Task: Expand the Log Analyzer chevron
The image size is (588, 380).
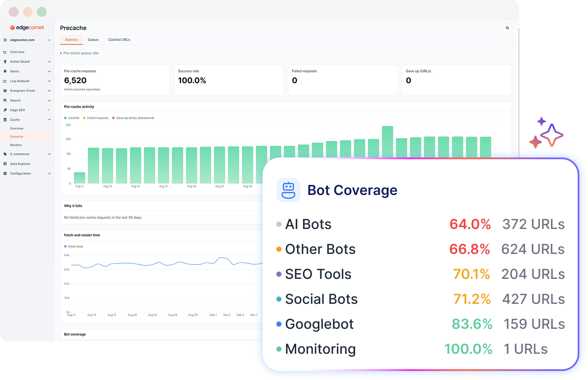Action: (x=50, y=81)
